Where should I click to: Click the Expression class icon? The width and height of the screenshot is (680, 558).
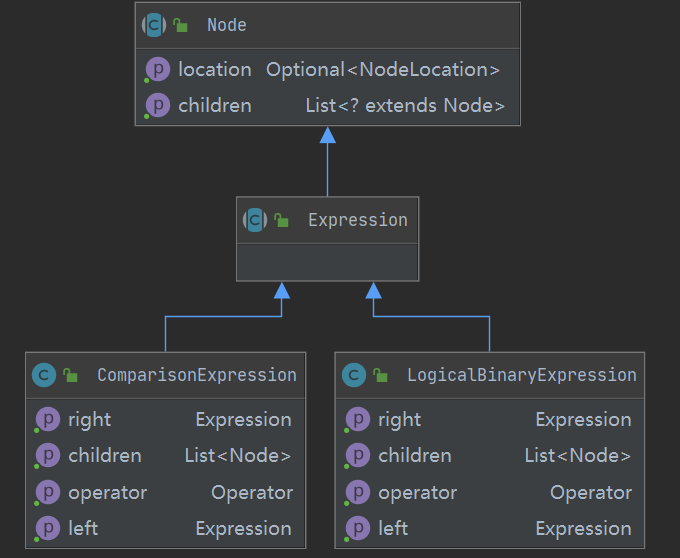pos(256,220)
